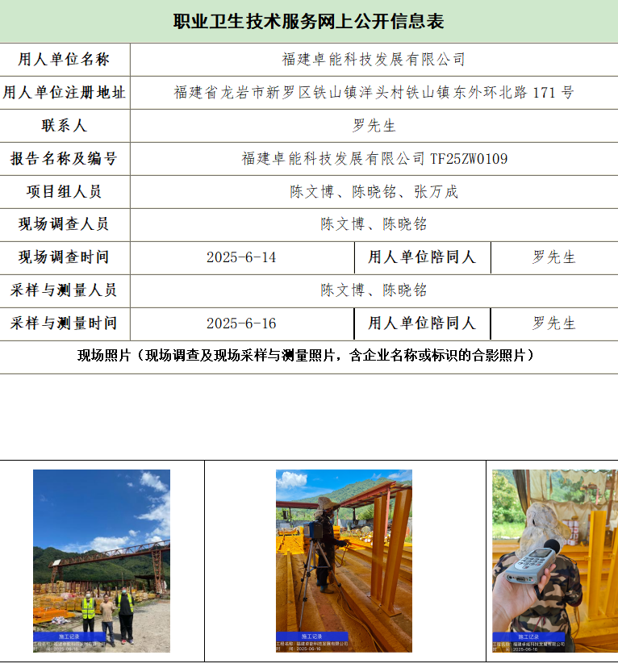Select 陈文博、陈晓铭 in the 现场调查人员 row

pos(374,223)
